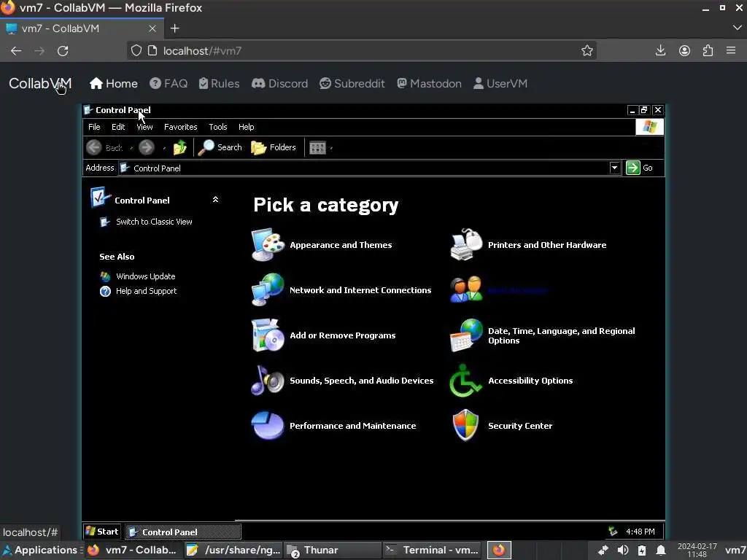Open a new Firefox tab with plus button
Image resolution: width=747 pixels, height=560 pixels.
pos(175,28)
